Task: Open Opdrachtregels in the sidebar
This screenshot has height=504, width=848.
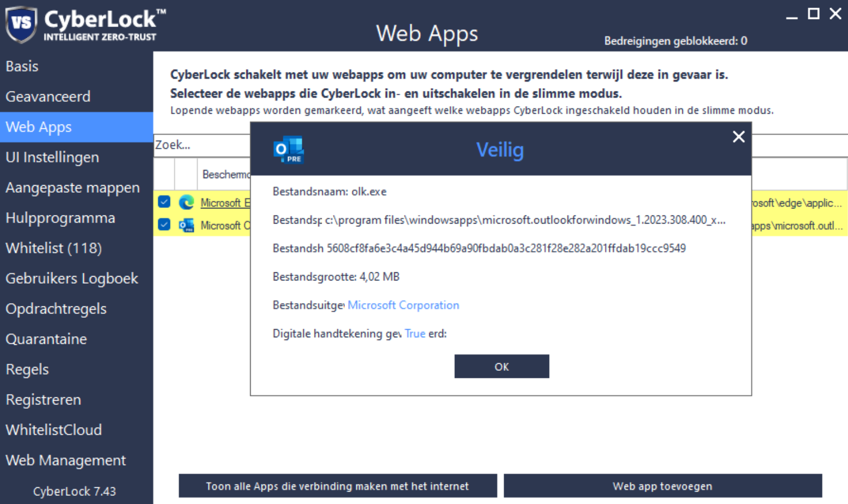Action: [x=76, y=309]
